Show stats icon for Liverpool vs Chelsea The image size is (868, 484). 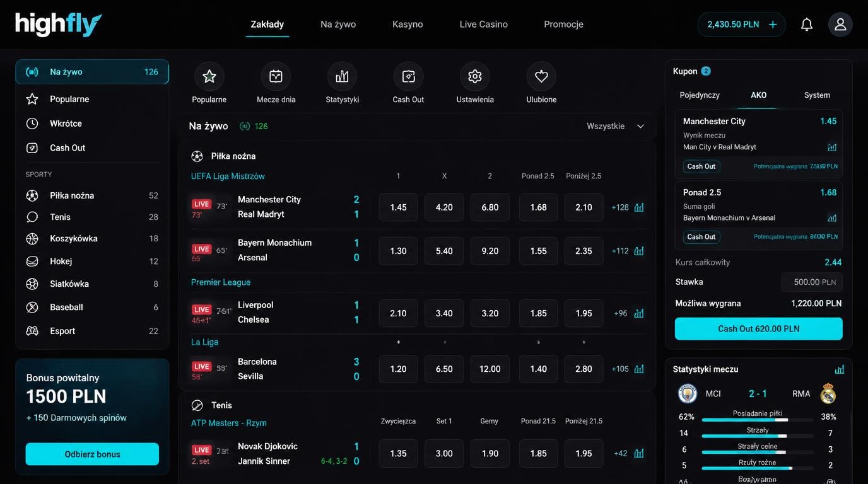pyautogui.click(x=639, y=313)
